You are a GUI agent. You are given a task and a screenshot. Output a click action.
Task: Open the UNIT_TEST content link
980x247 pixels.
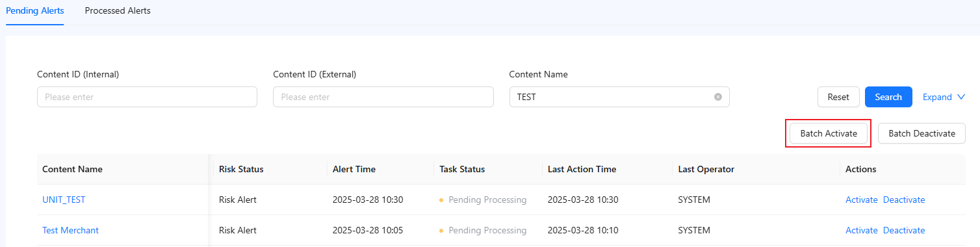[x=64, y=200]
